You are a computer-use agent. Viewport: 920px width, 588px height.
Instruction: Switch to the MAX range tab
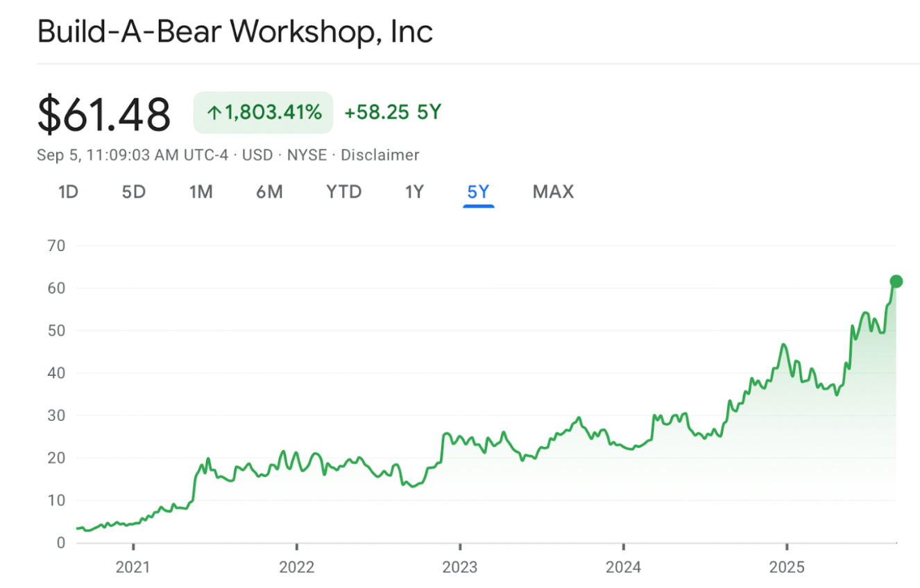tap(553, 191)
